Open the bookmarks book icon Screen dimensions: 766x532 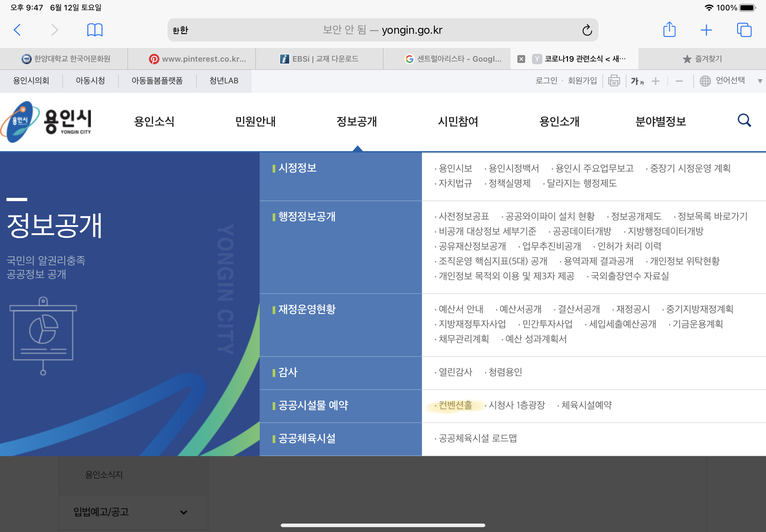(x=95, y=30)
